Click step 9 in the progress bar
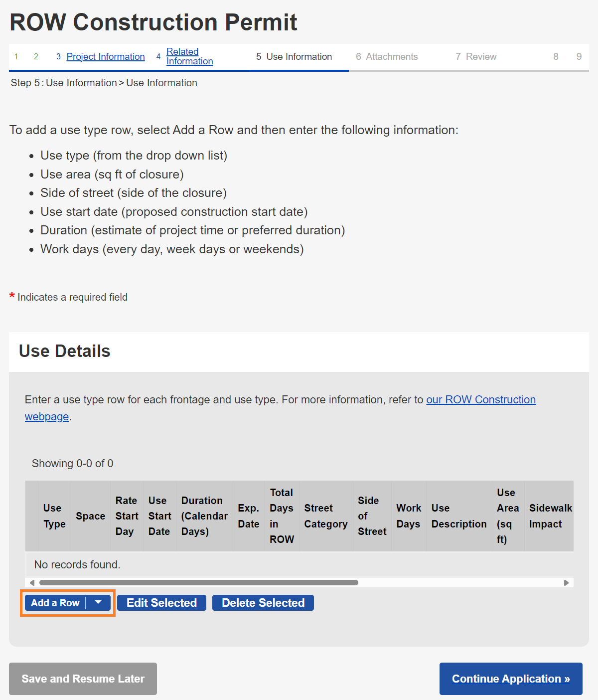Viewport: 598px width, 700px height. click(579, 57)
